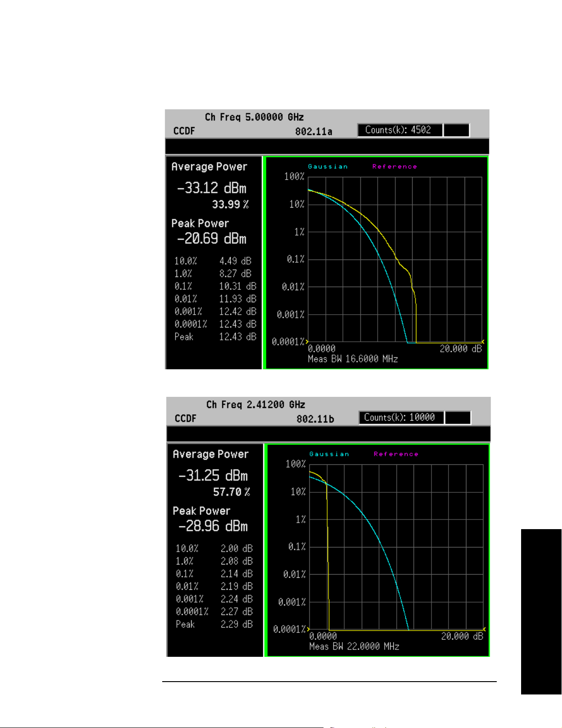The height and width of the screenshot is (728, 562).
Task: Click Peak Power heading above -20.69 dBm
Action: [x=200, y=224]
